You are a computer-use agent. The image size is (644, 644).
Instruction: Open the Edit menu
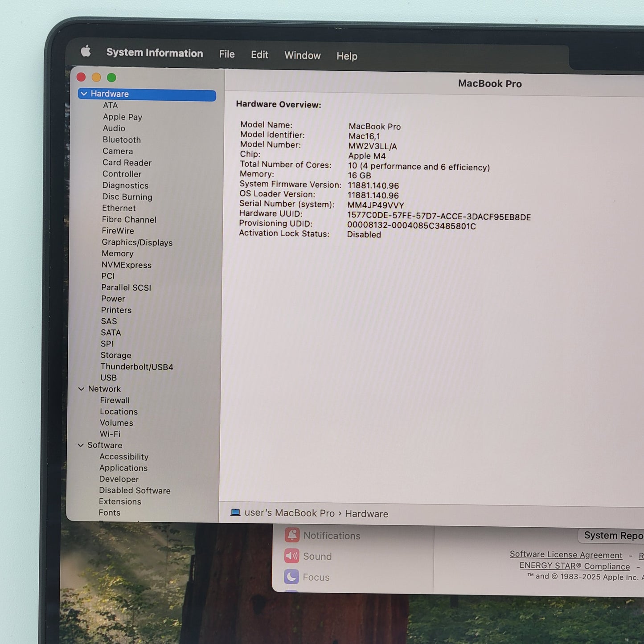coord(259,54)
